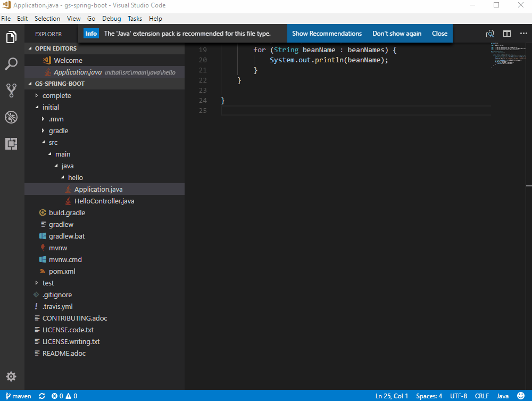Open the Search view in the activity bar

coord(11,63)
